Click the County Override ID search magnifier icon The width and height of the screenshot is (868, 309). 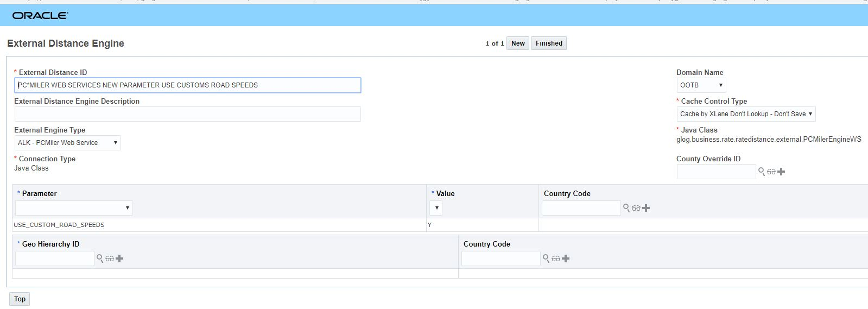[762, 172]
